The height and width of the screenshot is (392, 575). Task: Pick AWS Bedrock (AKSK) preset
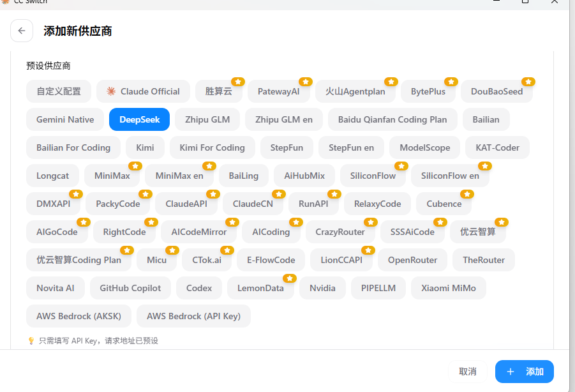pyautogui.click(x=78, y=316)
